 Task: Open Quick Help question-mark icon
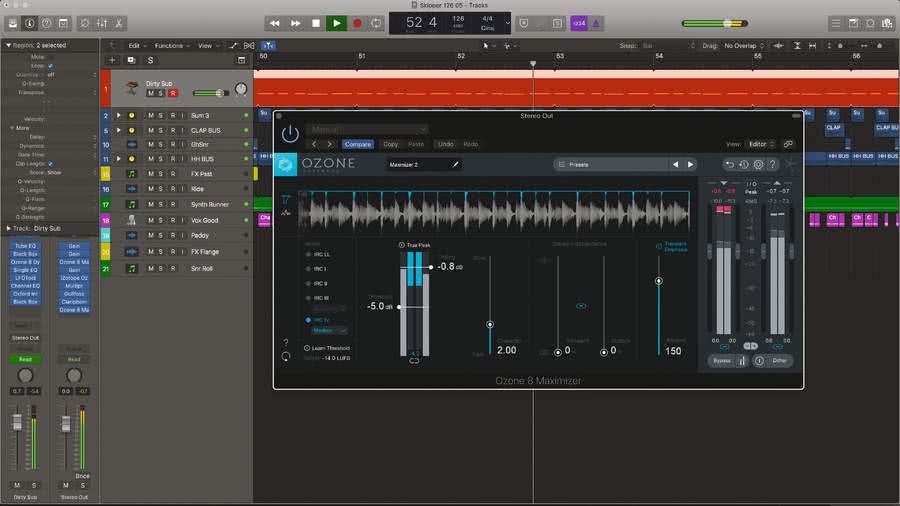(x=46, y=24)
